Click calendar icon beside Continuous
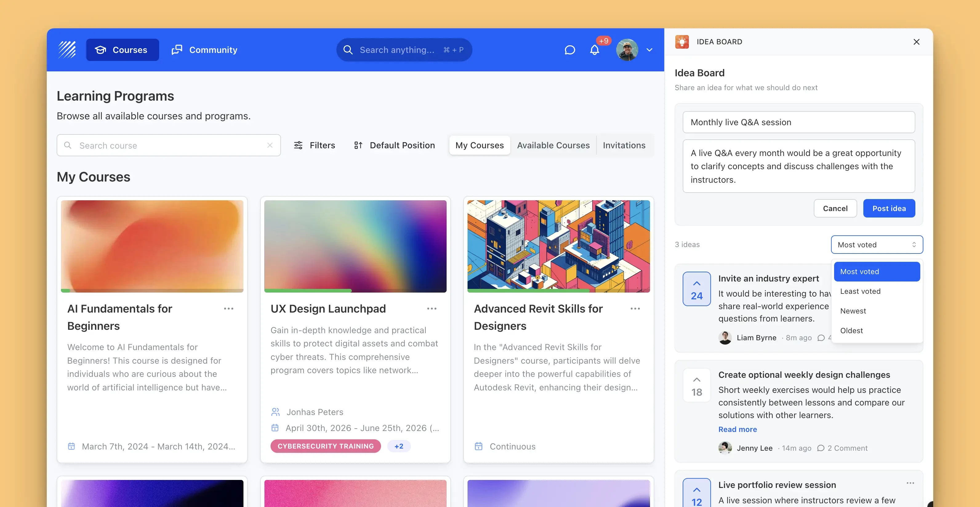This screenshot has width=980, height=507. [x=478, y=446]
